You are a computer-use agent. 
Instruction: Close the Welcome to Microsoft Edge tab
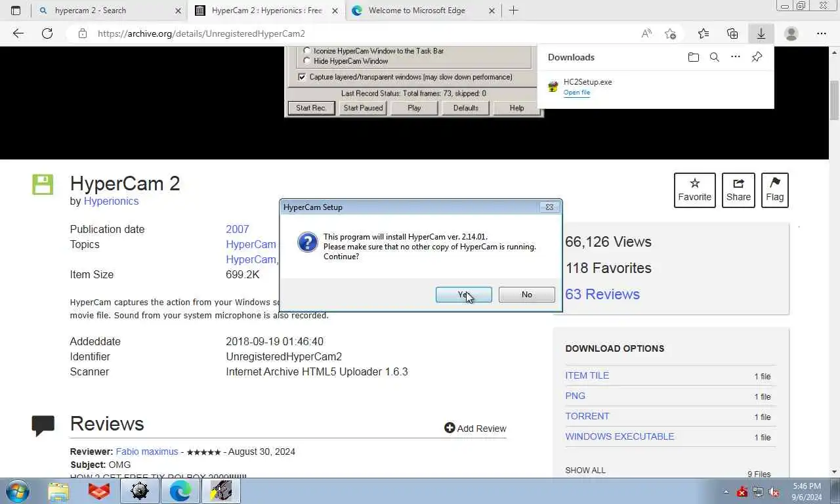click(492, 10)
